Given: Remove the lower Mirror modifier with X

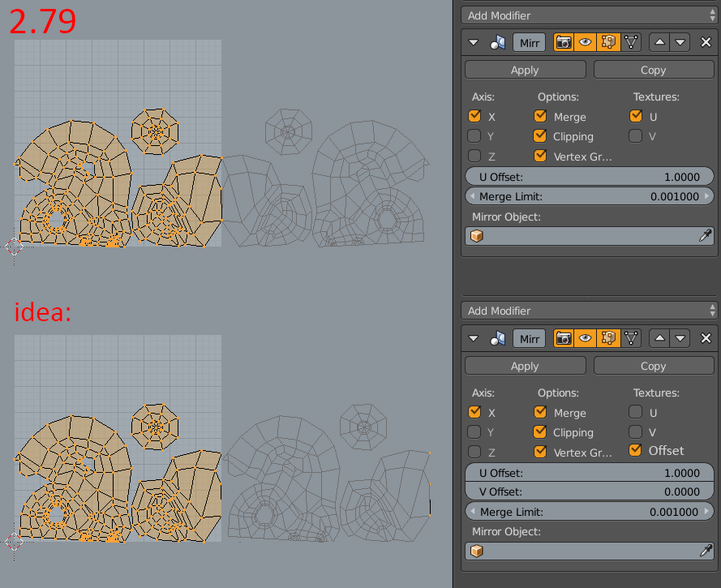Looking at the screenshot, I should (x=706, y=338).
